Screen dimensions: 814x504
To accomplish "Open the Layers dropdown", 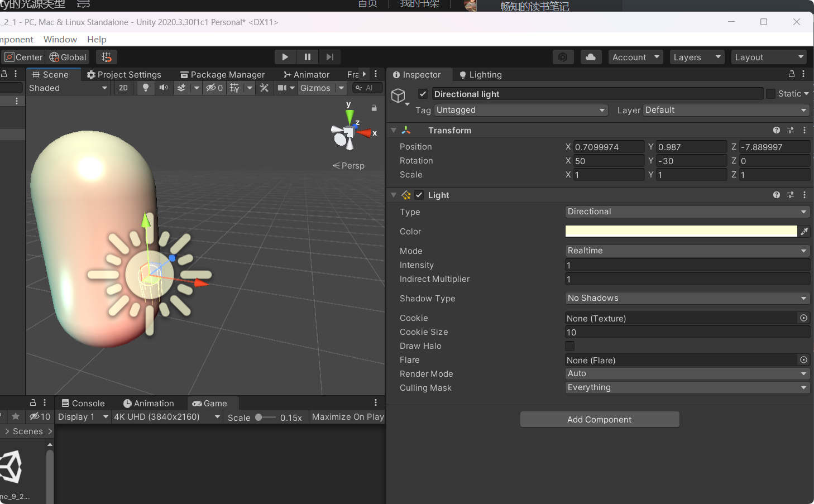I will click(697, 57).
